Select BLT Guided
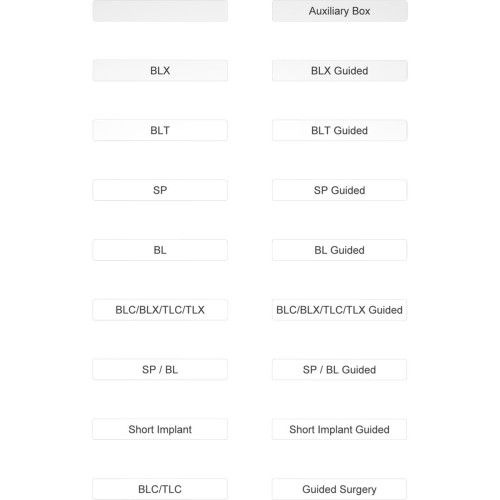The image size is (500, 500). [339, 130]
